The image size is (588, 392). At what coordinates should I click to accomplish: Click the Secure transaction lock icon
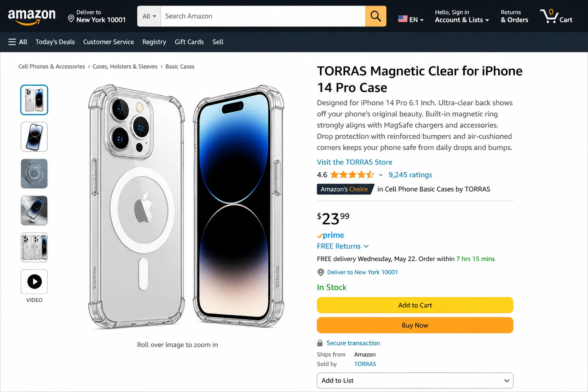320,343
